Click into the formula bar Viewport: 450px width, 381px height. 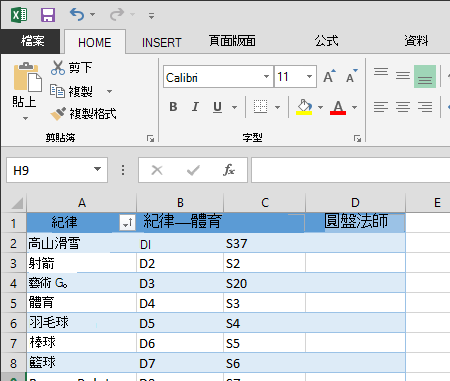coord(350,170)
